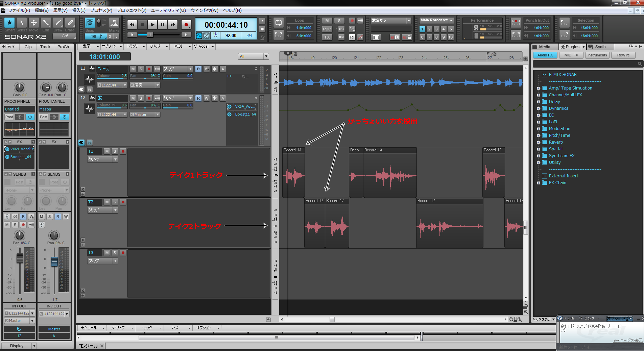Screen dimensions: 644x351
Task: Open the V-Vocal menu
Action: click(204, 47)
